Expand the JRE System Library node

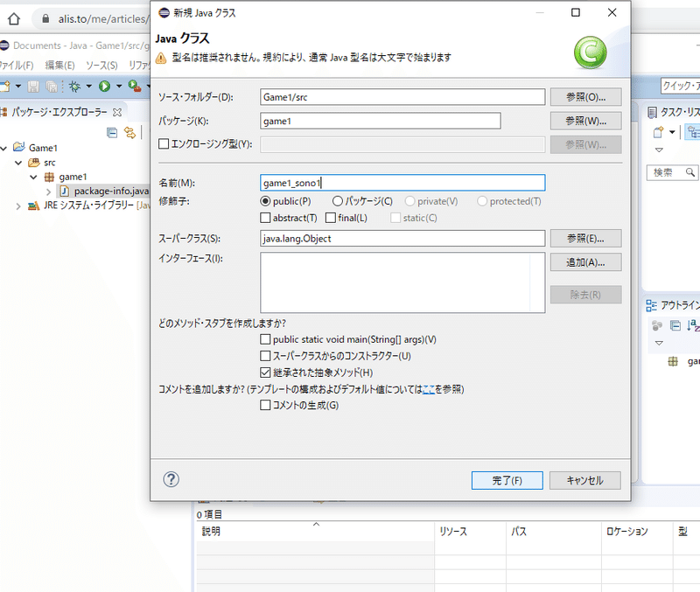coord(17,206)
